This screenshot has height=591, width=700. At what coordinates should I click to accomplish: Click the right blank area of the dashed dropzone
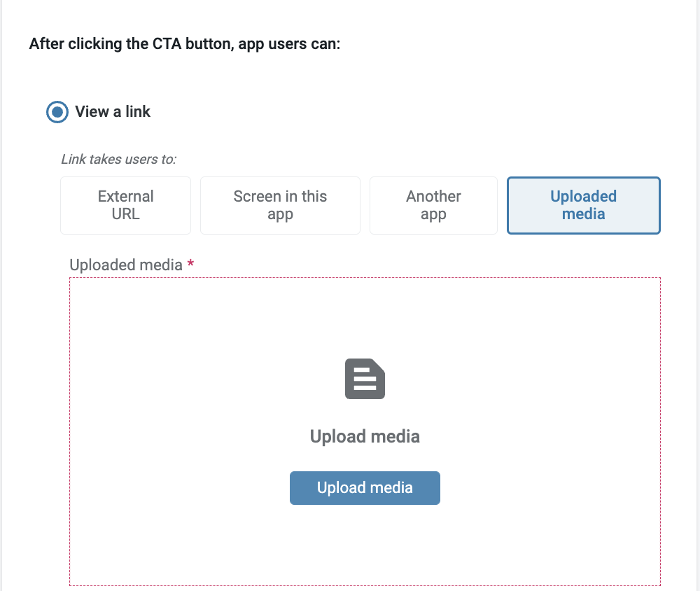[x=560, y=431]
